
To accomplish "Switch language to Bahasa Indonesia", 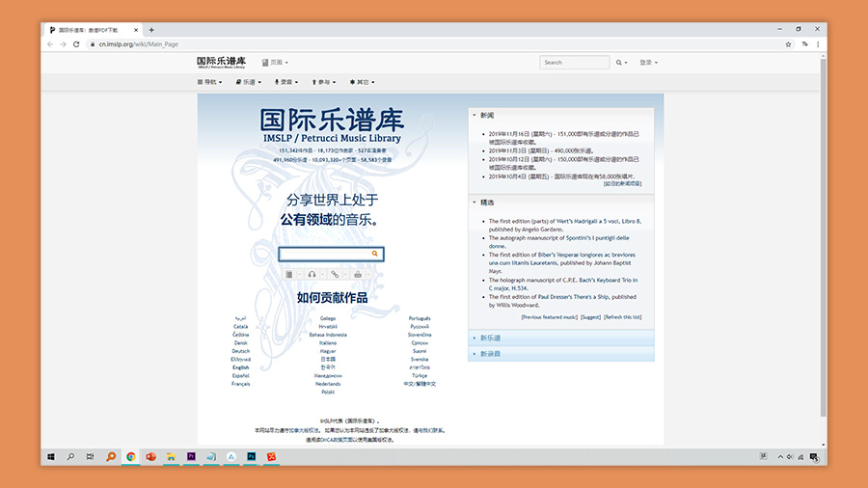I will point(328,335).
